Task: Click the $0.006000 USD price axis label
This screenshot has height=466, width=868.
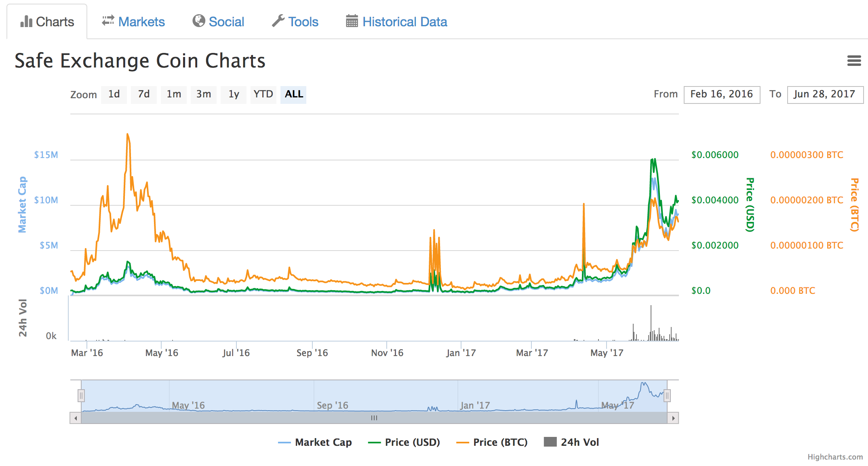Action: (x=715, y=155)
